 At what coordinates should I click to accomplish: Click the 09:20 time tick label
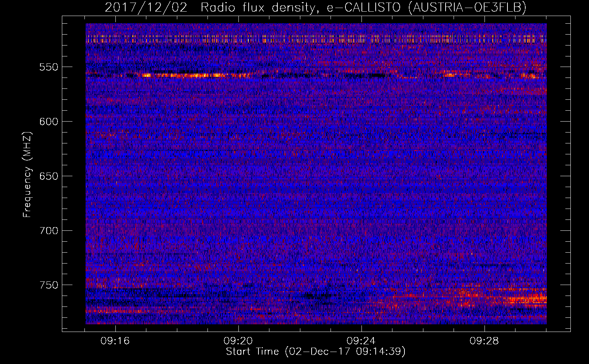pos(238,341)
